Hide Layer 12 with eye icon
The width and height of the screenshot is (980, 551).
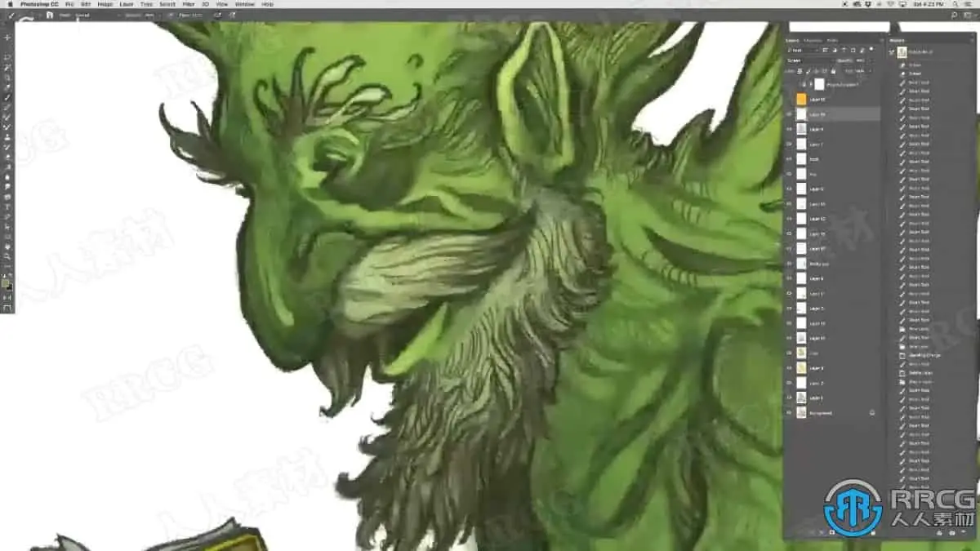pyautogui.click(x=790, y=219)
